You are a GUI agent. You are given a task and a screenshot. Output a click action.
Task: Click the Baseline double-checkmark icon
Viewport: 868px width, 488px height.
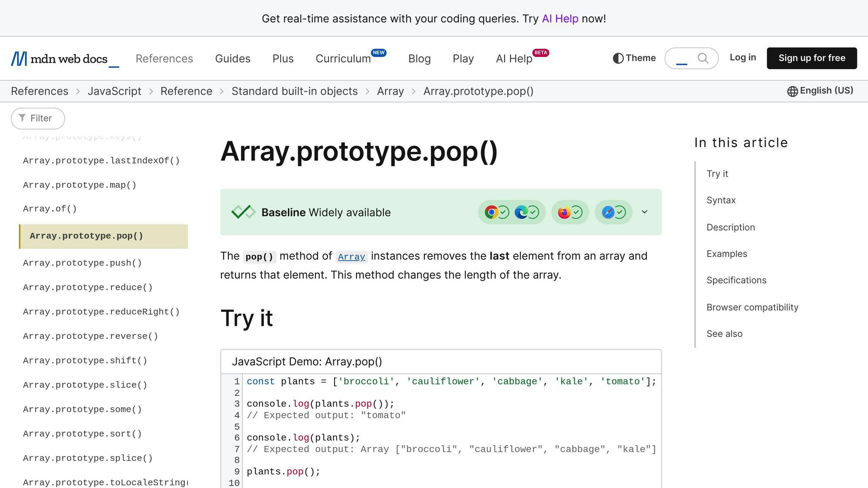(243, 212)
